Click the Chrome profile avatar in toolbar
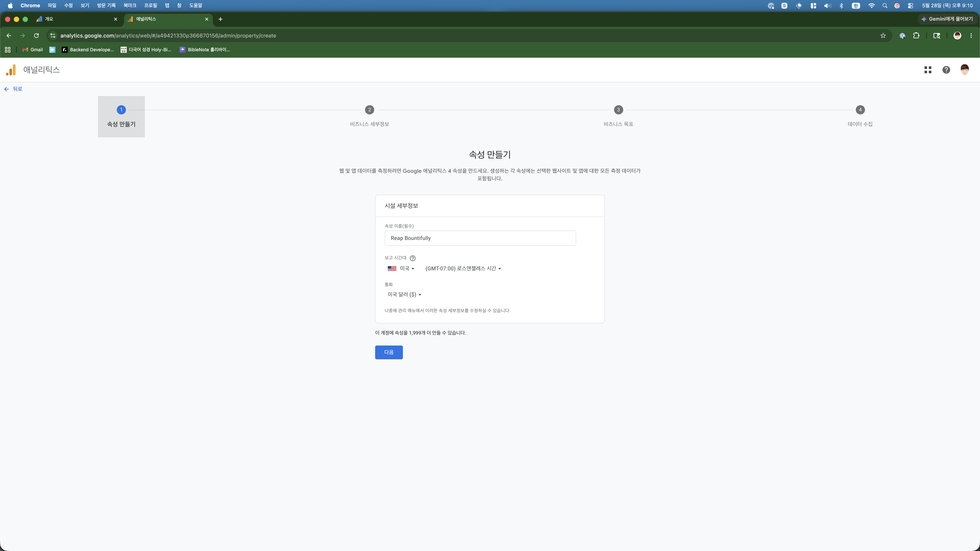The height and width of the screenshot is (551, 980). tap(957, 36)
